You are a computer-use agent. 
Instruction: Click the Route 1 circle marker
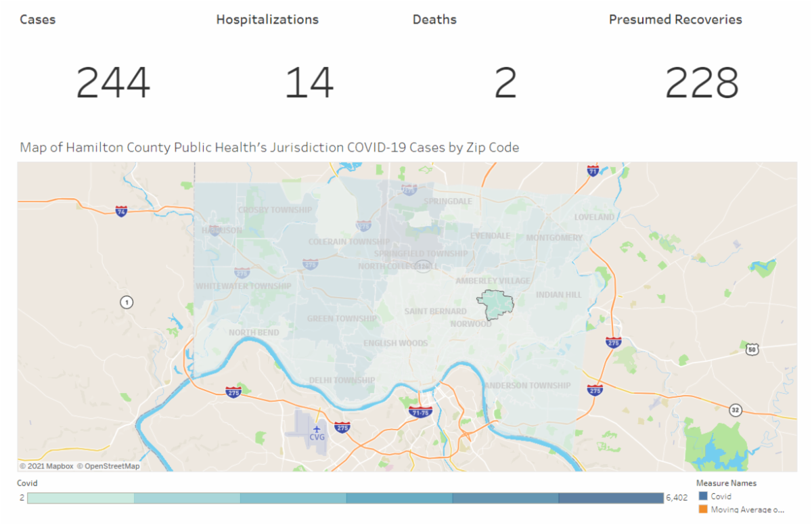pyautogui.click(x=126, y=302)
